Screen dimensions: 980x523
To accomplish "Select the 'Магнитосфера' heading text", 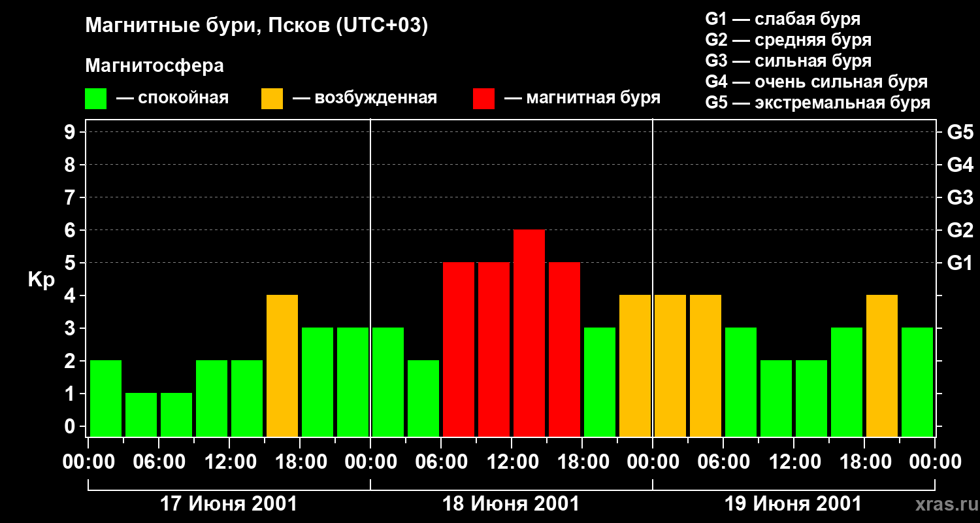I will (154, 66).
